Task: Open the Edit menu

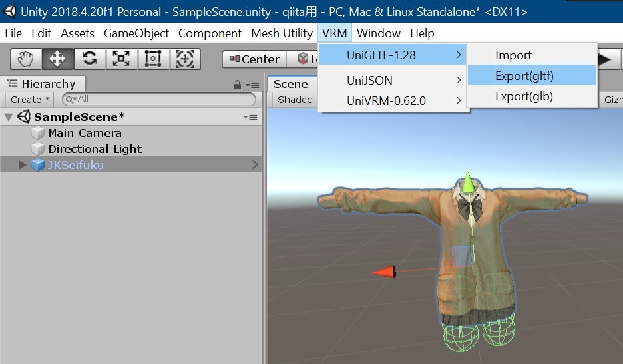Action: (41, 33)
